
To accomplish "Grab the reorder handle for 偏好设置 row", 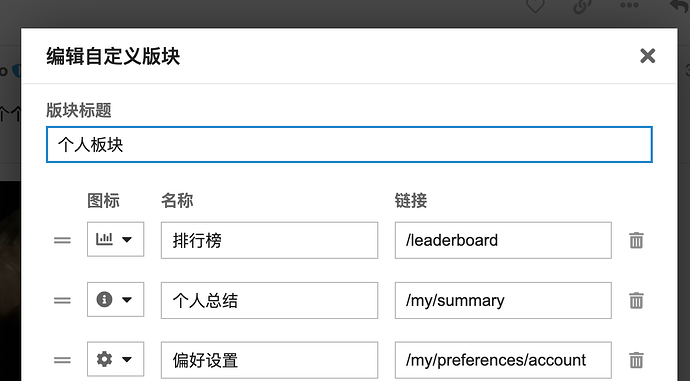I will 62,360.
